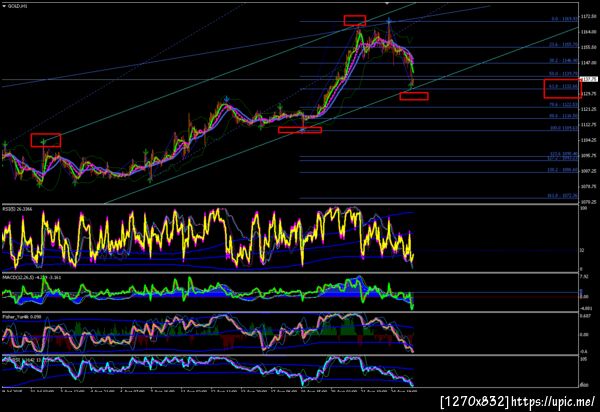This screenshot has height=412, width=600.
Task: Select the RSI indicator label
Action: [18, 209]
